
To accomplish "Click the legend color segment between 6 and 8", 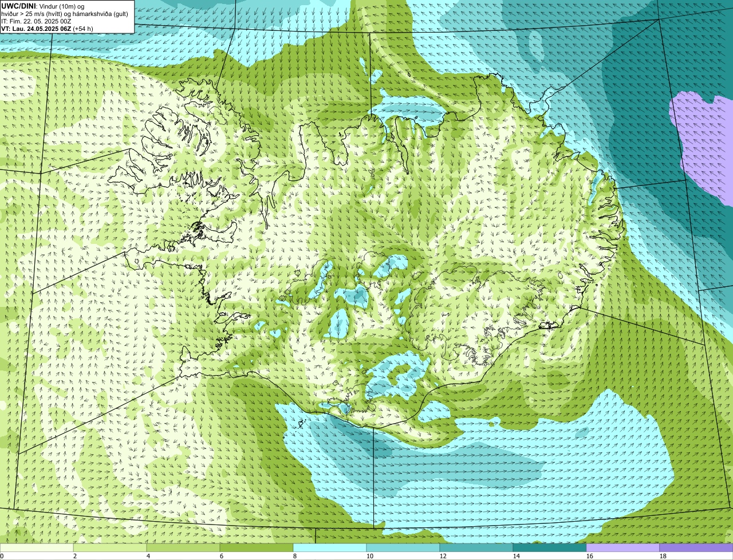I will pos(257,547).
